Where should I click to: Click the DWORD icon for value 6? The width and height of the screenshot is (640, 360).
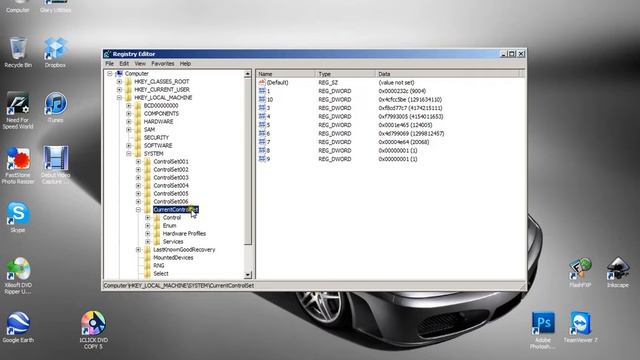click(x=262, y=133)
